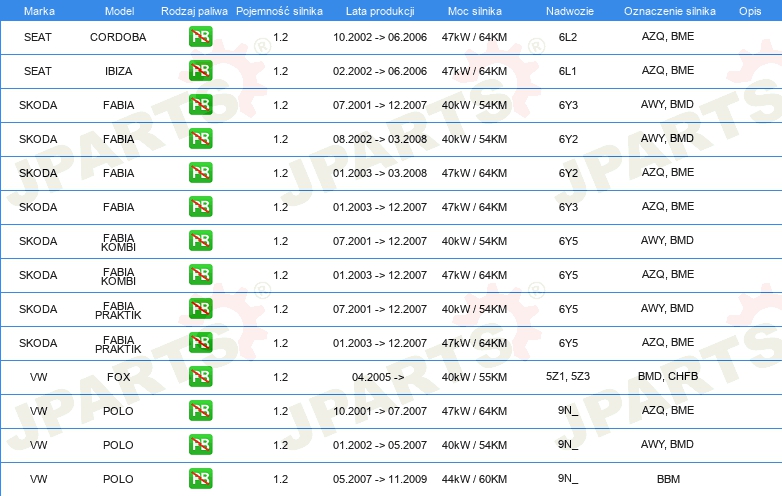
Task: Click the petrol fuel icon in the SEAT IBIZA row
Action: tap(200, 72)
